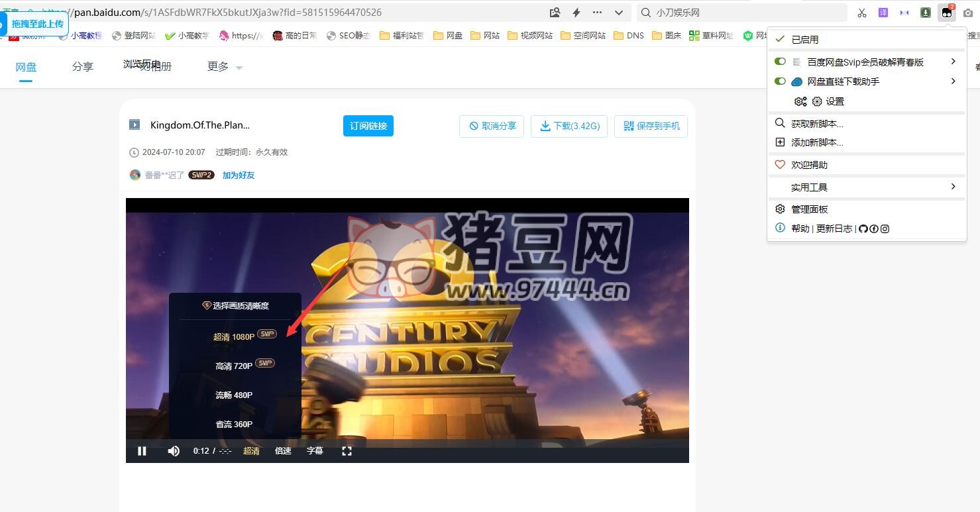Toggle the 已启用 enabled checkmark

(x=780, y=40)
